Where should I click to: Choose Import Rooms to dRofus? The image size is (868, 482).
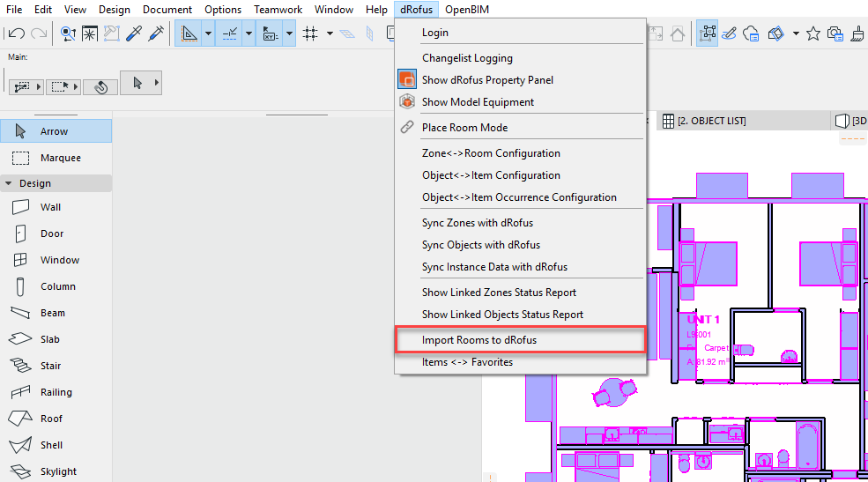[x=479, y=340]
